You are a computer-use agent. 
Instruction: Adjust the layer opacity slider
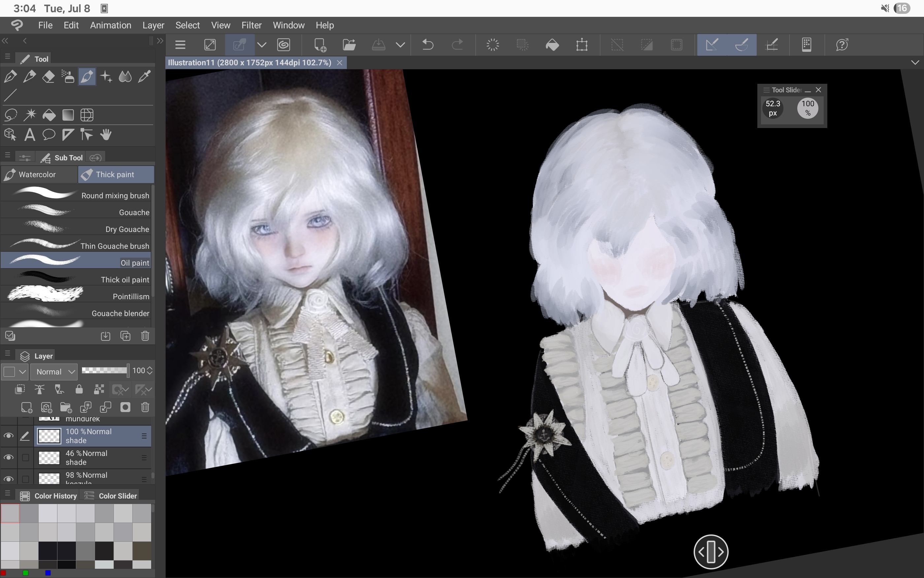pyautogui.click(x=105, y=370)
